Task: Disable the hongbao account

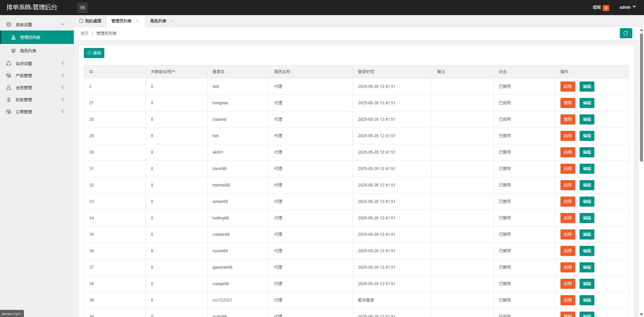Action: [x=568, y=103]
